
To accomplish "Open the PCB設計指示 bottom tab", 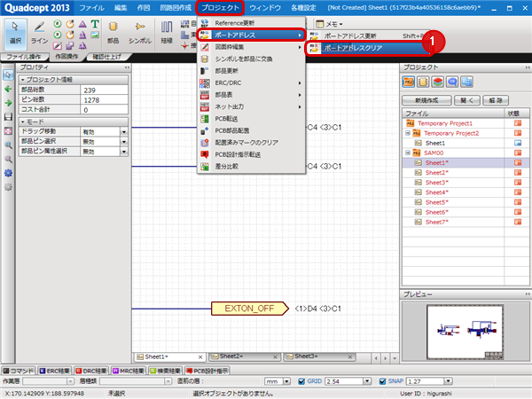I will pos(207,371).
